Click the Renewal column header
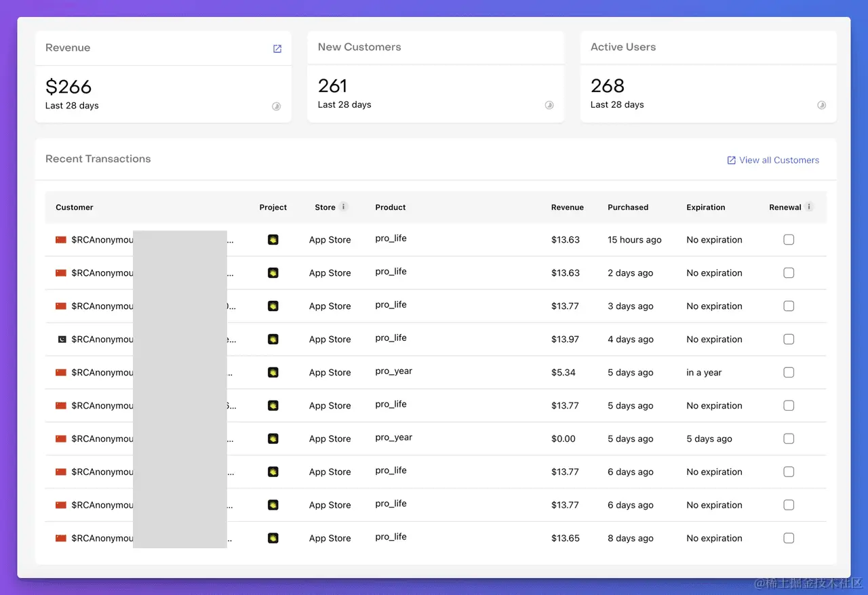The image size is (868, 595). 785,207
